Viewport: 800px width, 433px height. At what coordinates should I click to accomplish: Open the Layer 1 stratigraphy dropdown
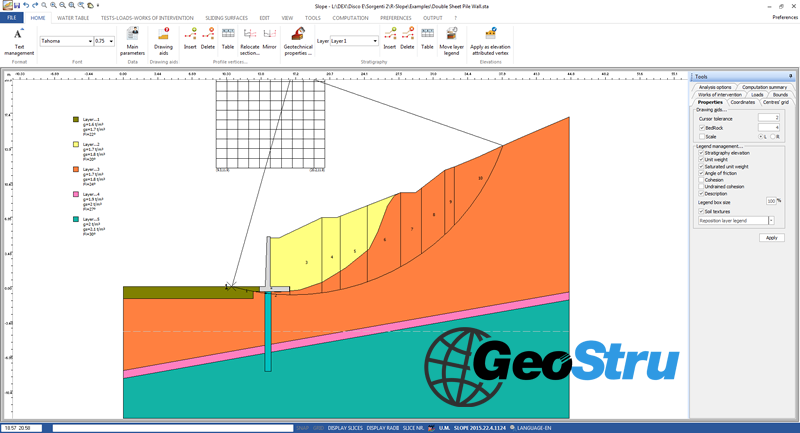click(x=375, y=41)
